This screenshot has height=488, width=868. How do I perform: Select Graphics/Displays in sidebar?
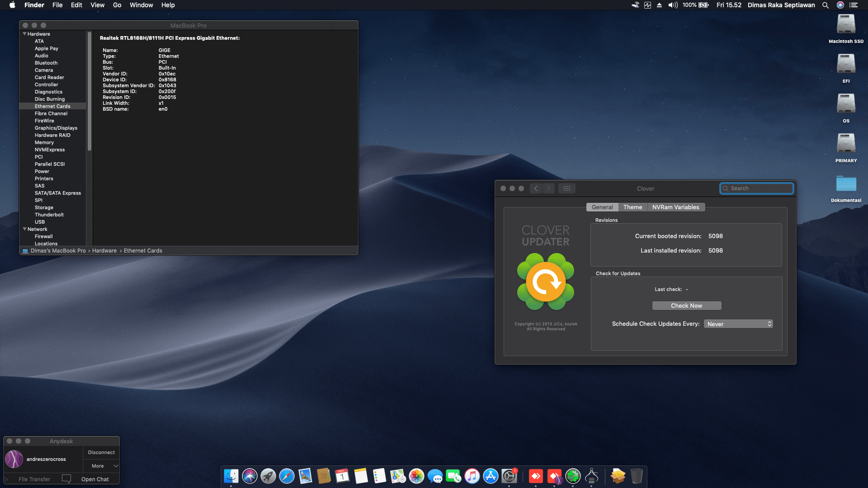tap(56, 128)
